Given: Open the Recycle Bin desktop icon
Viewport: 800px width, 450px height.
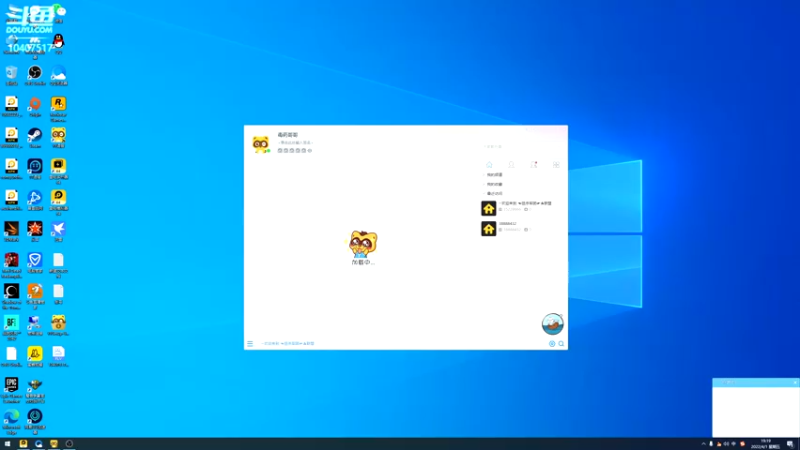Looking at the screenshot, I should (11, 75).
